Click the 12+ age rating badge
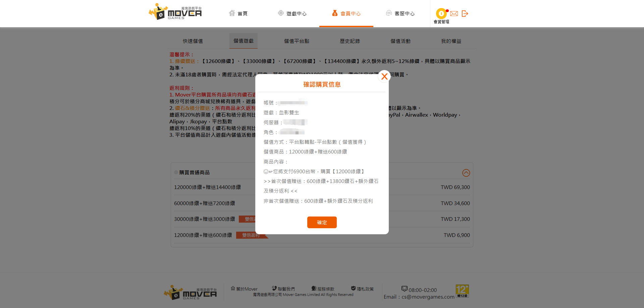Screen dimensions: 644x308 [x=463, y=291]
